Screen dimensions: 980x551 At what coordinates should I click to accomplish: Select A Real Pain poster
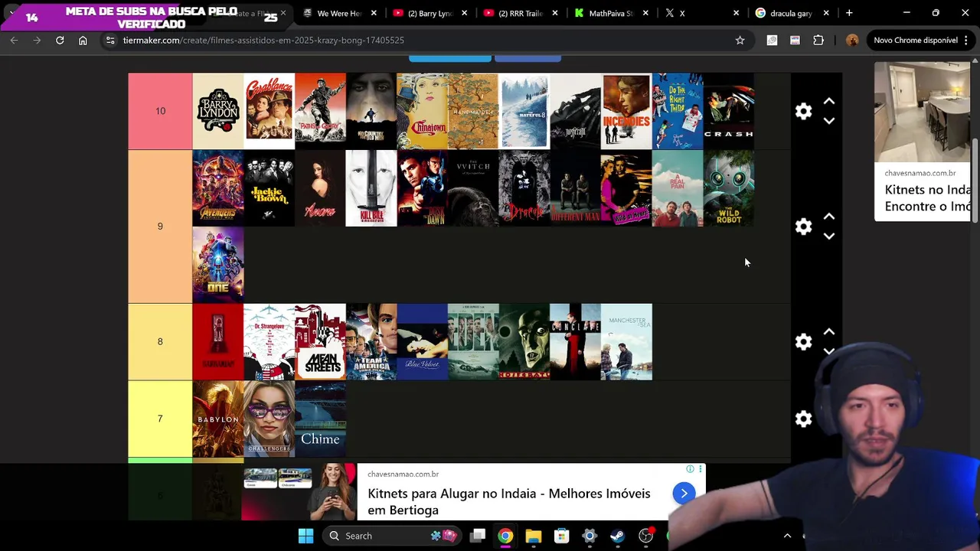coord(678,188)
